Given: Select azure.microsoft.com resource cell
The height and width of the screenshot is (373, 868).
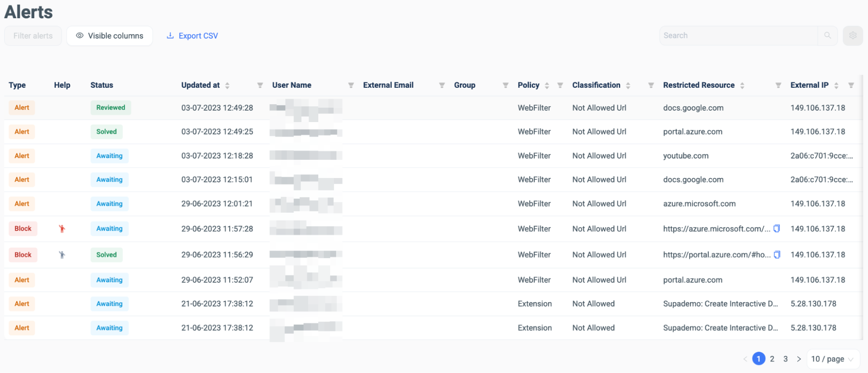Looking at the screenshot, I should pos(699,204).
